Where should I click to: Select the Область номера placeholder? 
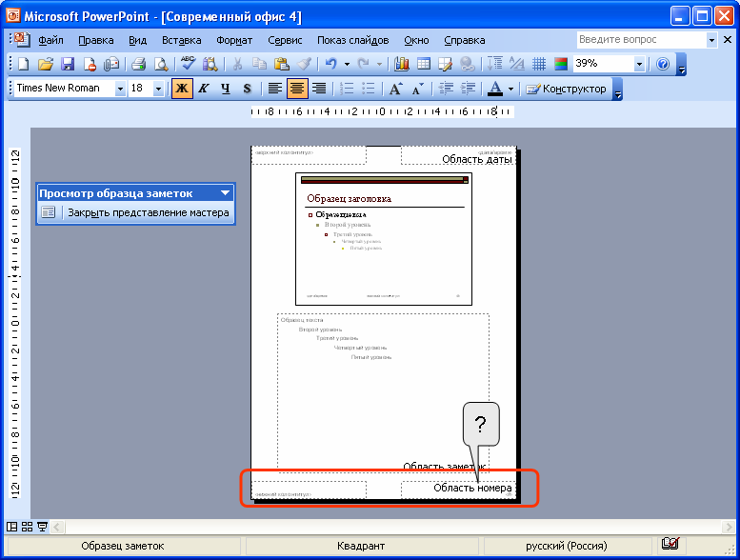458,490
